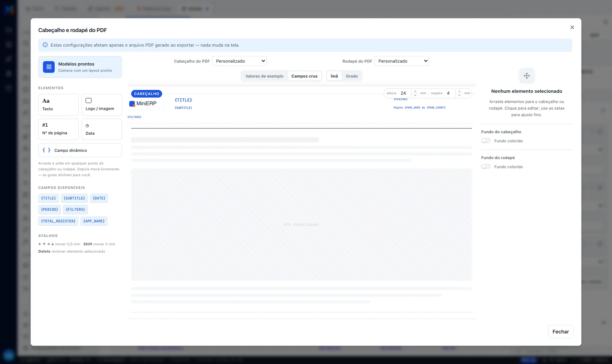612x364 pixels.
Task: Click the CABEÇALHO section badge
Action: pyautogui.click(x=146, y=94)
